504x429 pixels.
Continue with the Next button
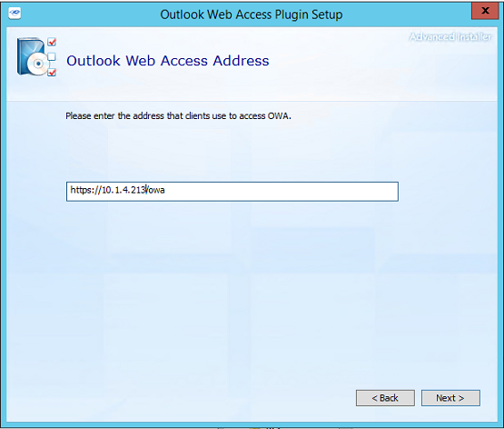450,398
